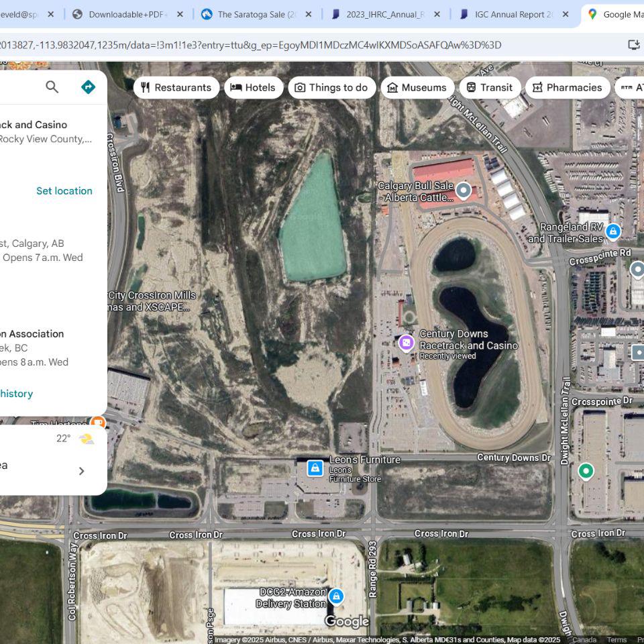Screen dimensions: 644x644
Task: Click the Leon's Furniture shopping pin
Action: pyautogui.click(x=315, y=468)
